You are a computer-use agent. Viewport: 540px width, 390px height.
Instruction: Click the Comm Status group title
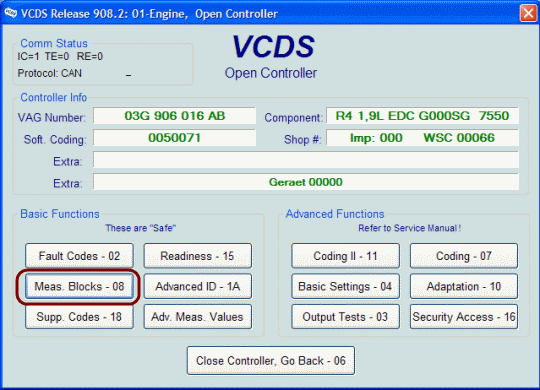[x=54, y=43]
